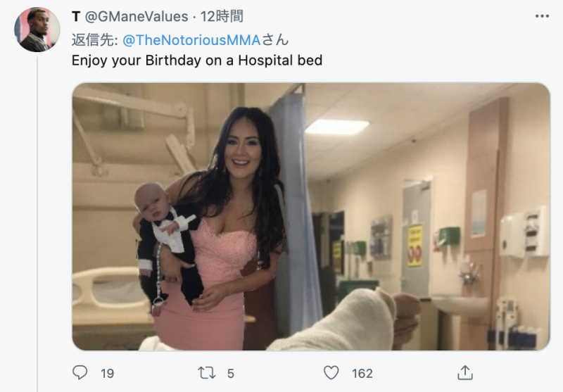Open the three-dot more options menu
Image resolution: width=563 pixels, height=392 pixels.
point(541,16)
